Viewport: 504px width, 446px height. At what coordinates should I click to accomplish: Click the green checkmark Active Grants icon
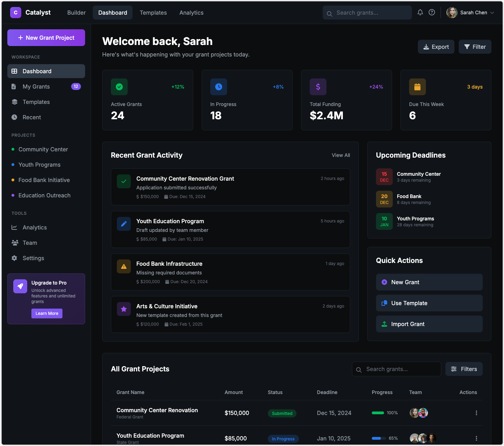[119, 87]
